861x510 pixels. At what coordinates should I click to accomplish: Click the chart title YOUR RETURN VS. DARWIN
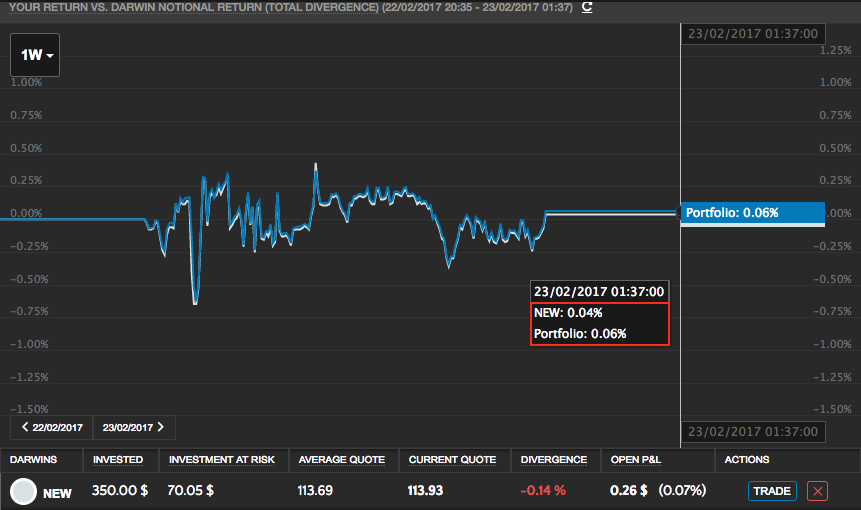[x=194, y=7]
